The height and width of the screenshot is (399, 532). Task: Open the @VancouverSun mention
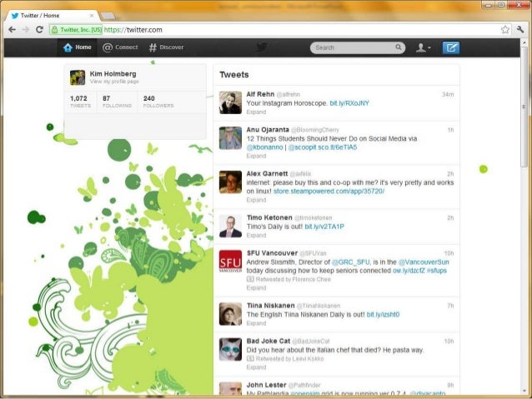pos(424,262)
